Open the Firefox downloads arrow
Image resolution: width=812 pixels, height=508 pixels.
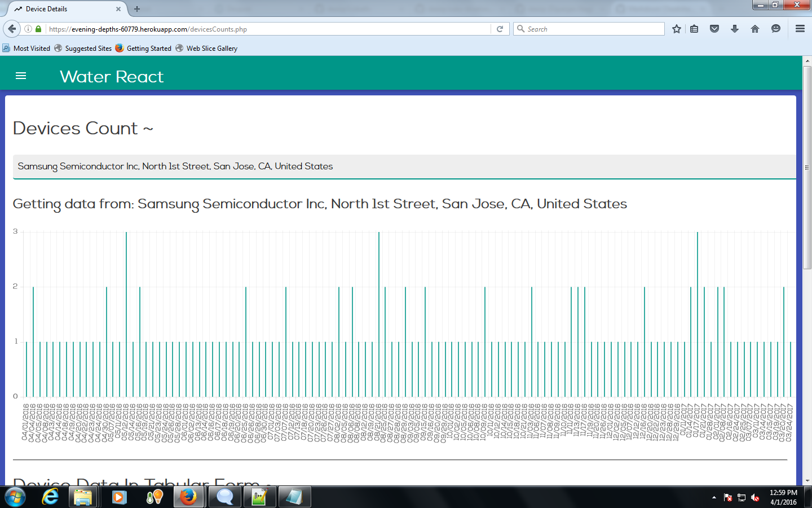735,29
